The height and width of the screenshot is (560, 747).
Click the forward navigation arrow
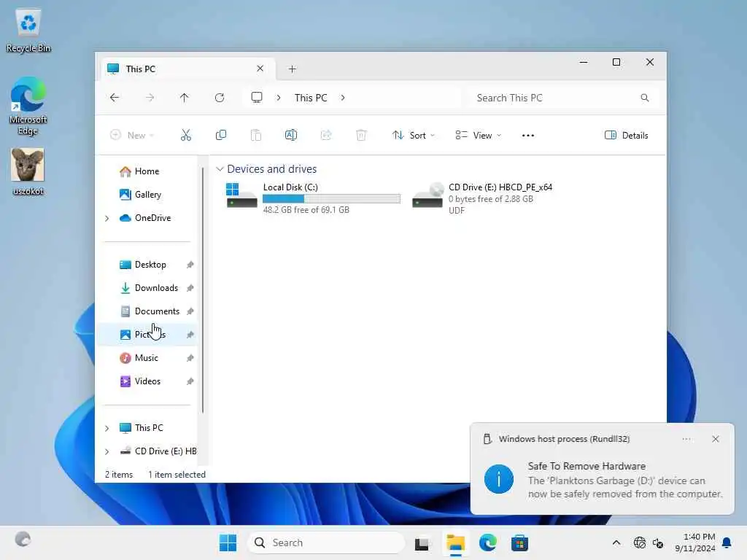point(150,98)
